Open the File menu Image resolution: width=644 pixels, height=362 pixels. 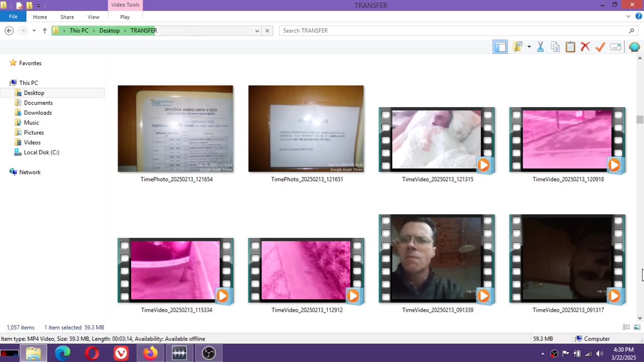[x=13, y=17]
